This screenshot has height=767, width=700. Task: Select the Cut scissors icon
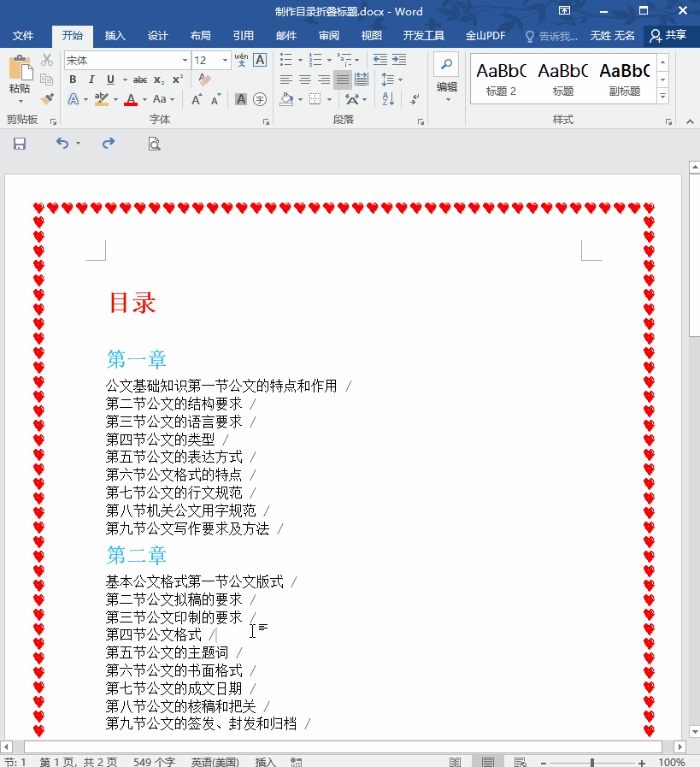coord(47,60)
